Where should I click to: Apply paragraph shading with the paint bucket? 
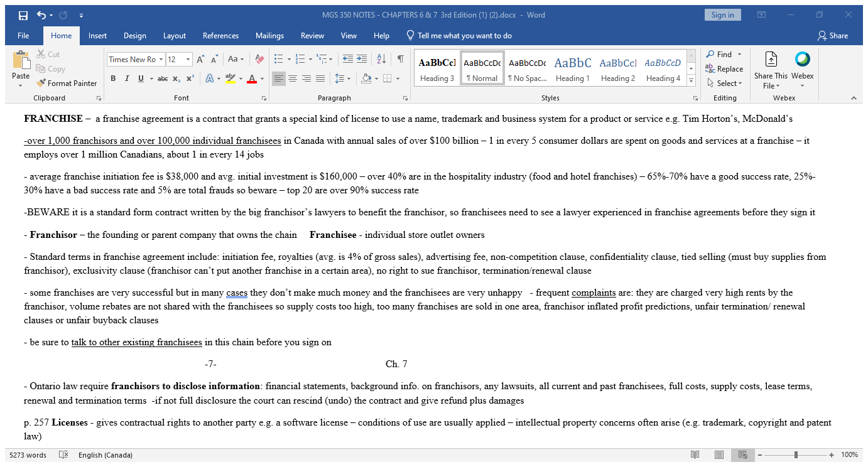[x=366, y=78]
